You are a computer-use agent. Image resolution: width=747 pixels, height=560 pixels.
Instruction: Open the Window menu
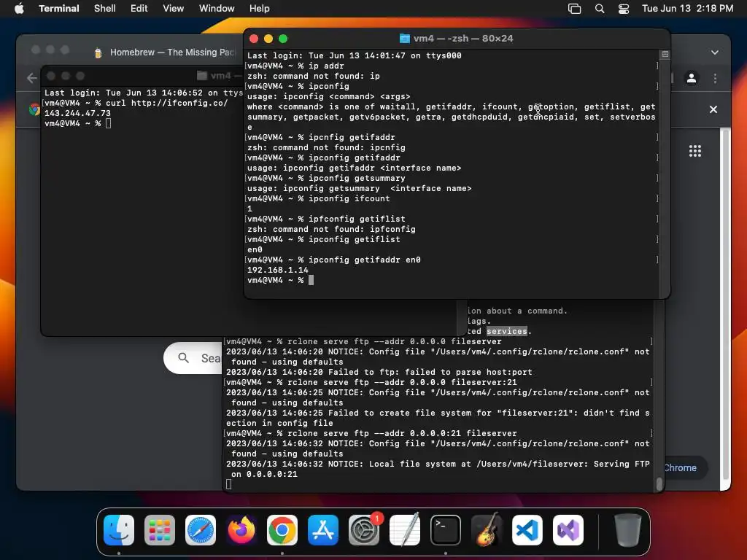217,9
